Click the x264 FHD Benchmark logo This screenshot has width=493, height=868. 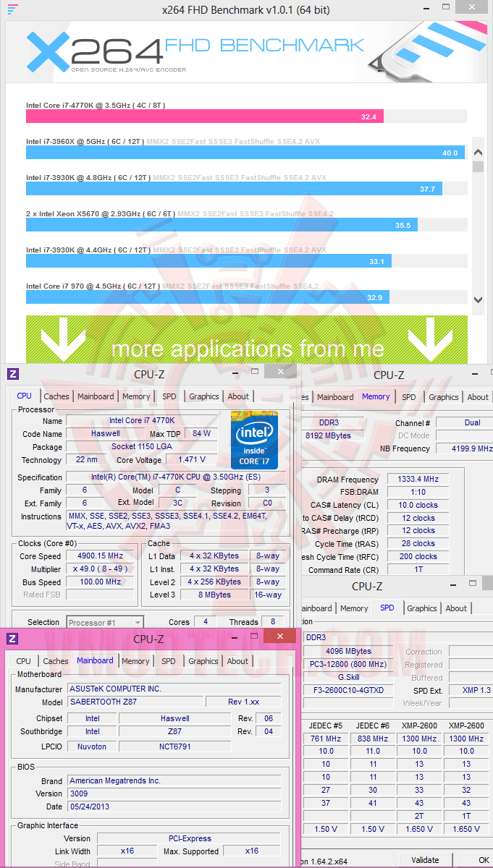194,54
